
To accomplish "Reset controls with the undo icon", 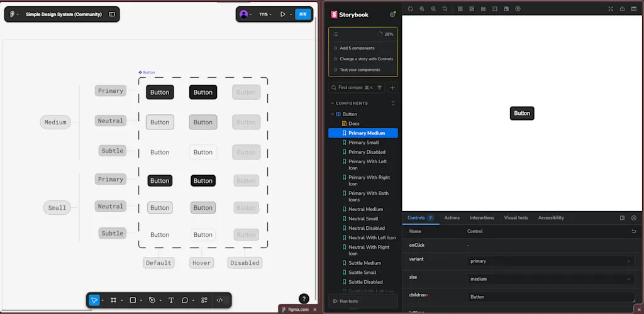I will pos(634,231).
